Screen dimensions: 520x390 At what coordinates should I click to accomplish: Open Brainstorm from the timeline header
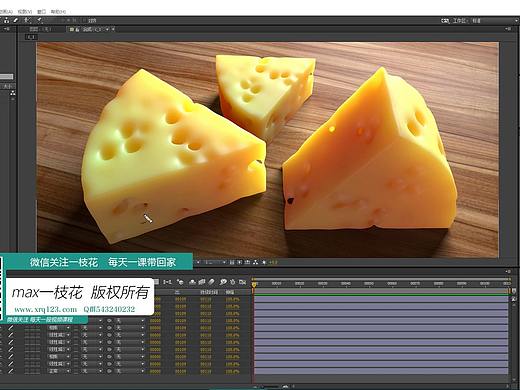tap(223, 282)
